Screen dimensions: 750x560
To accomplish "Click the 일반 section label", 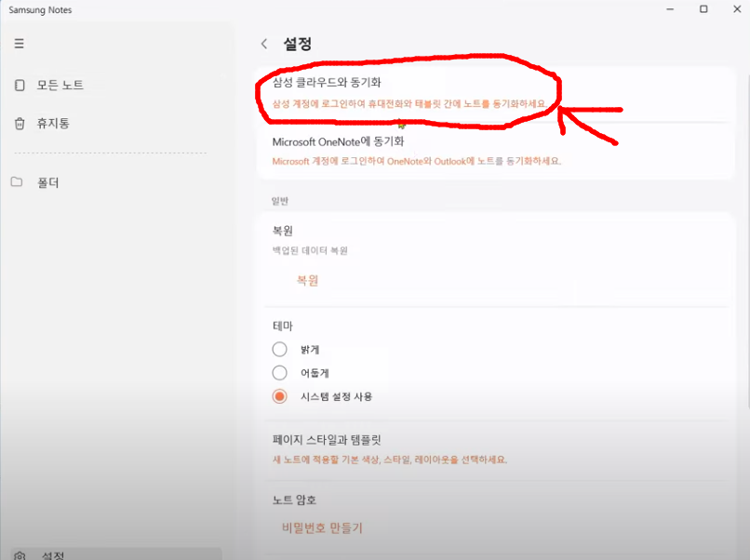I will point(280,201).
